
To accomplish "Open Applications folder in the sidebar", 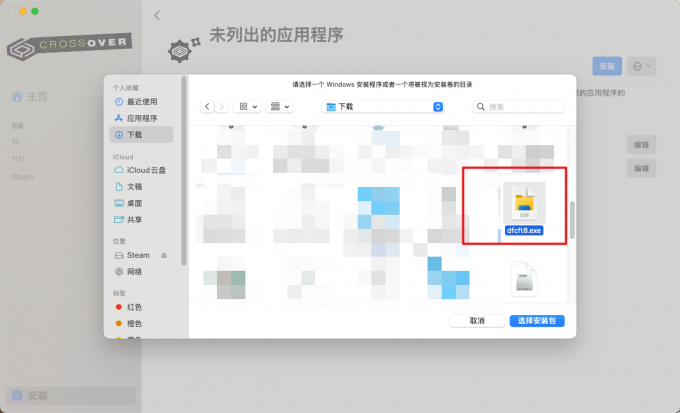I will click(x=141, y=118).
